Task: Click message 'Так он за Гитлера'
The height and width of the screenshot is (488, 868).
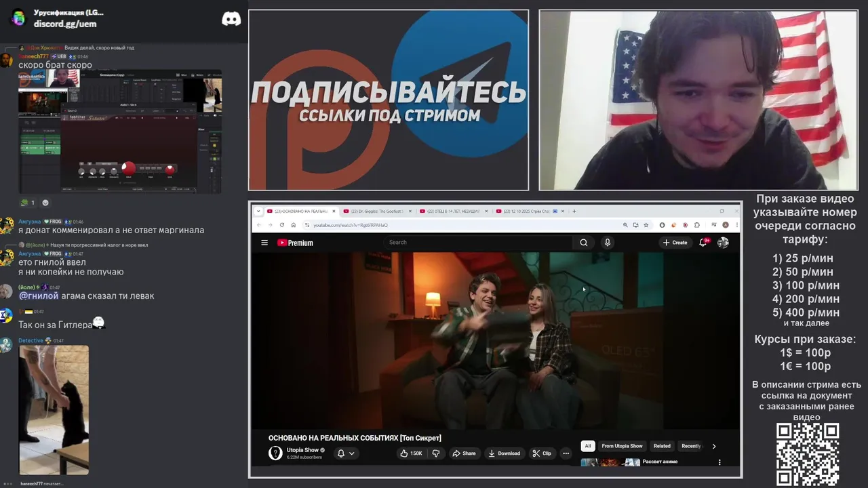Action: [55, 325]
